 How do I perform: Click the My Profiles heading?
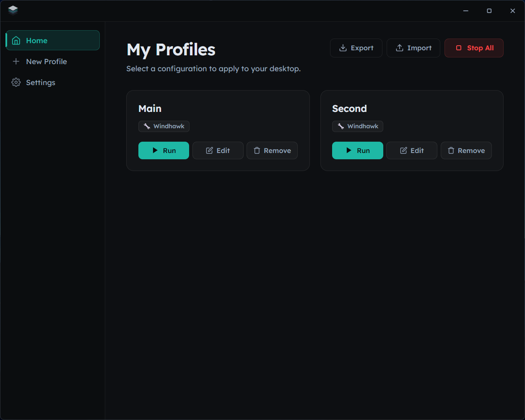pos(171,49)
